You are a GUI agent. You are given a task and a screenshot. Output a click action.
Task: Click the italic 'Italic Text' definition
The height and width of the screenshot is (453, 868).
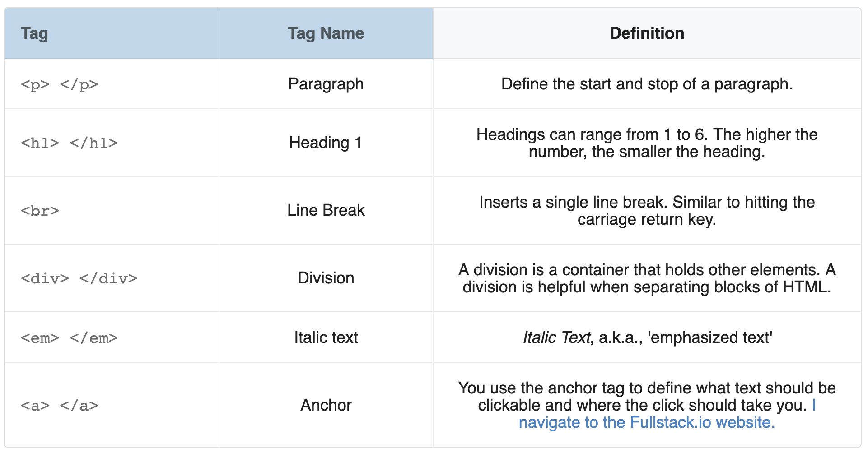click(557, 337)
